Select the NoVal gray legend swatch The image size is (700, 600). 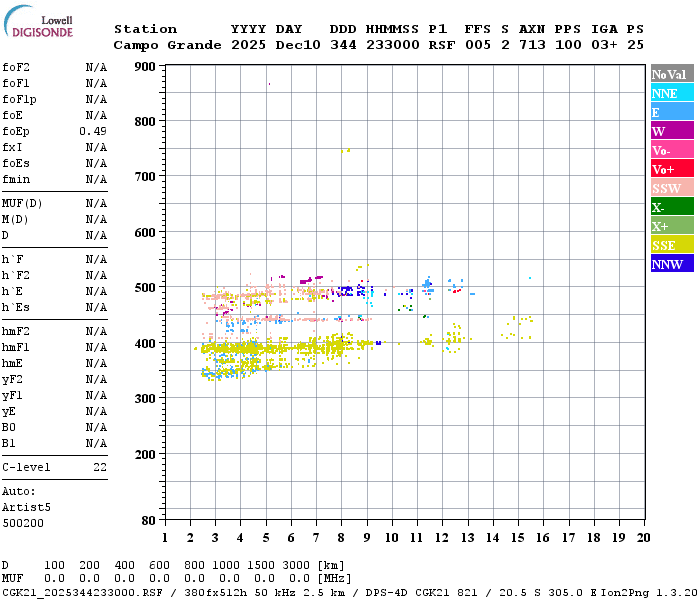(x=672, y=74)
